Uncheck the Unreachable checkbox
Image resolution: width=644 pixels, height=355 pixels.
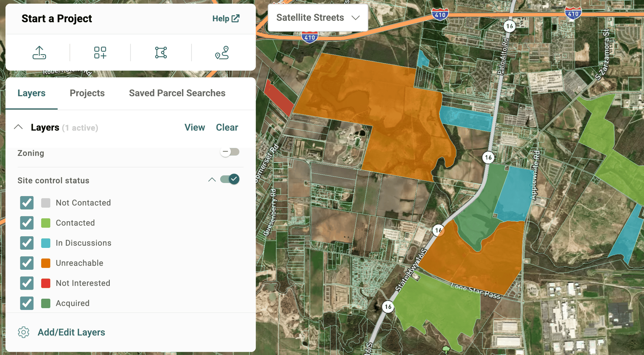27,263
